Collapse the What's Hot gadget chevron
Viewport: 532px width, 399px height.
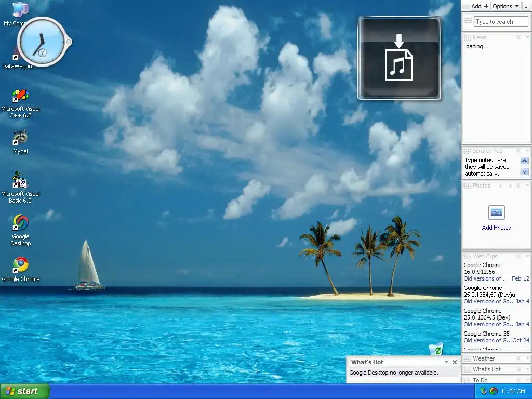click(x=518, y=369)
